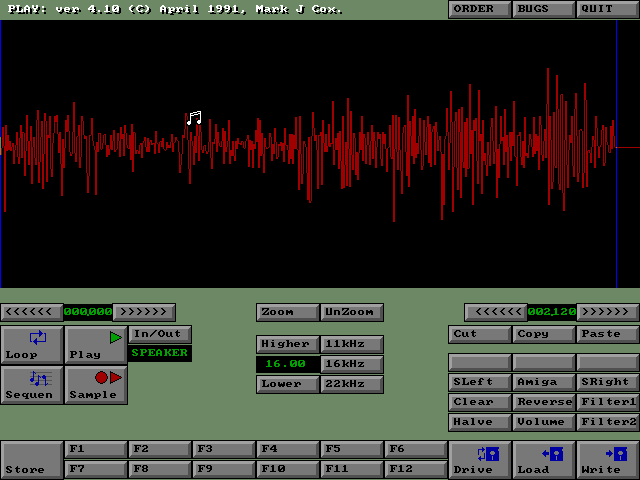Screen dimensions: 640x480
Task: Select the 22kHz sample rate
Action: click(351, 384)
